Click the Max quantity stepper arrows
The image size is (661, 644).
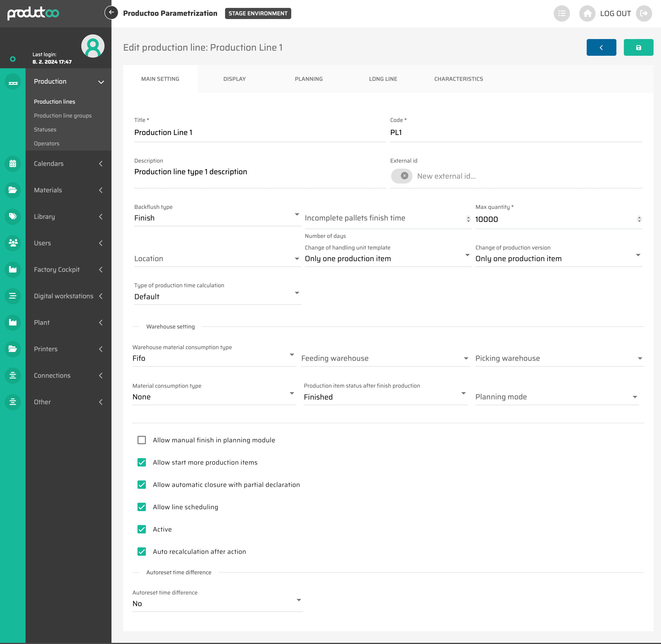coord(639,219)
